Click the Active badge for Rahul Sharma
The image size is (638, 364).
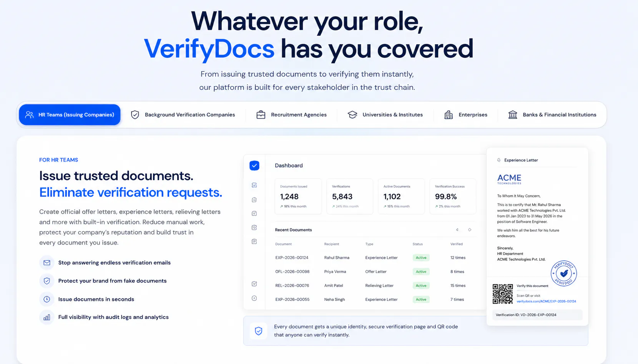(421, 258)
